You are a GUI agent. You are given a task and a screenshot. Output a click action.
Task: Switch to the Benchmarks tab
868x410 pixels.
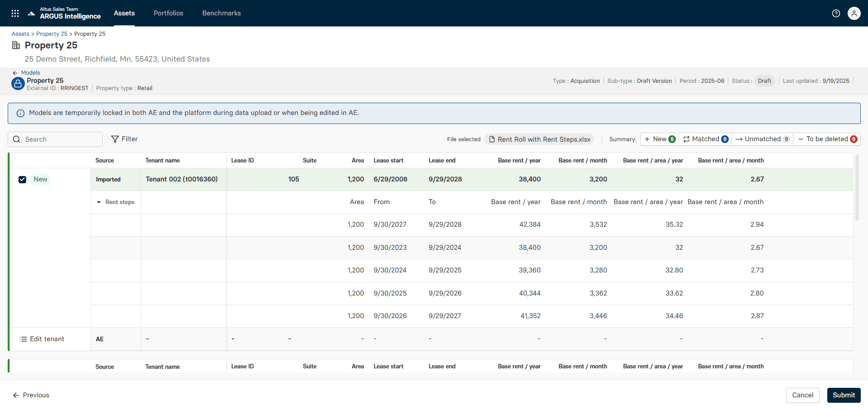(x=221, y=13)
